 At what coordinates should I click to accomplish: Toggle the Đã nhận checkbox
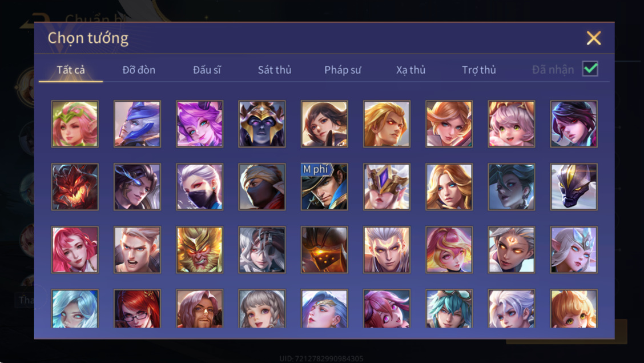coord(590,69)
